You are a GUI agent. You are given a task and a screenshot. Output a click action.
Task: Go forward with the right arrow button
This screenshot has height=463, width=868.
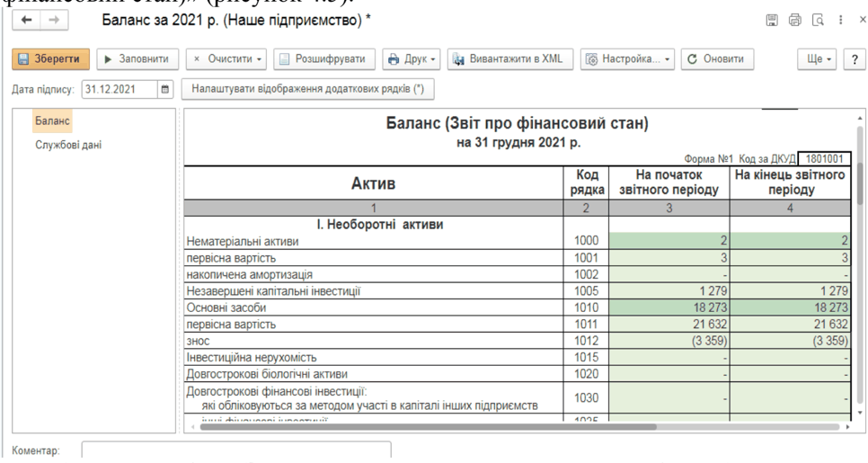coord(54,21)
